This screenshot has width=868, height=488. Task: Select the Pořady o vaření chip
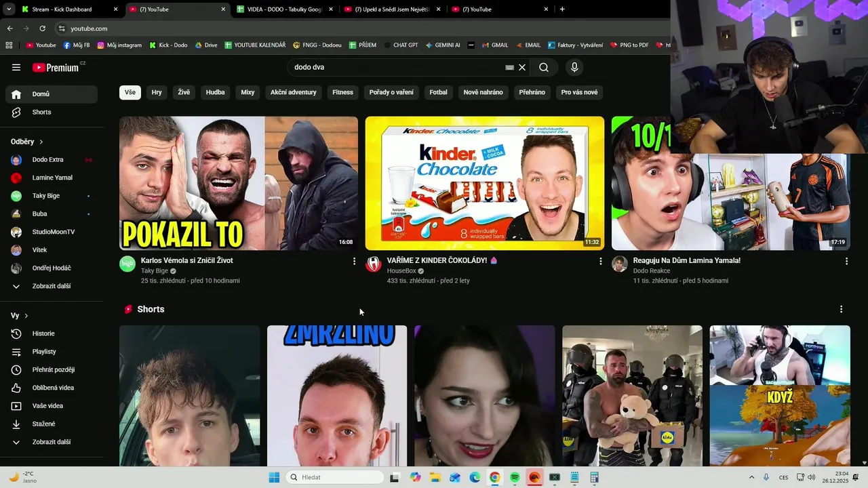(x=391, y=92)
